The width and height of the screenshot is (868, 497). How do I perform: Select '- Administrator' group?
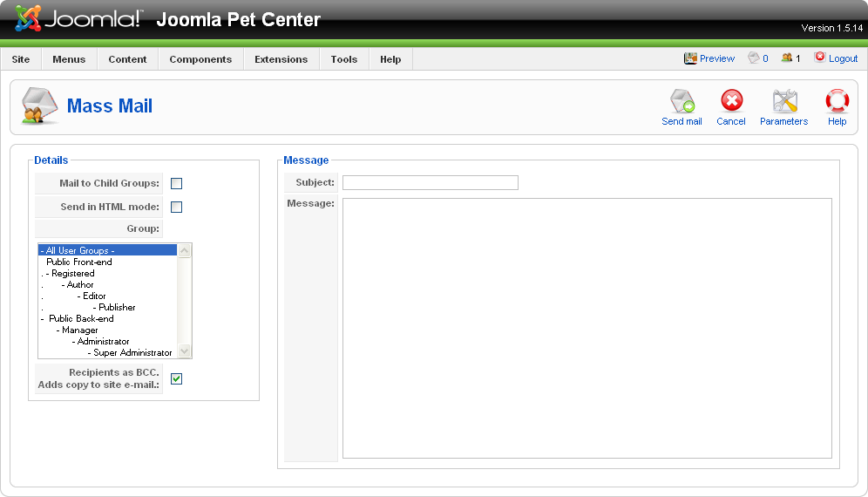tap(107, 341)
